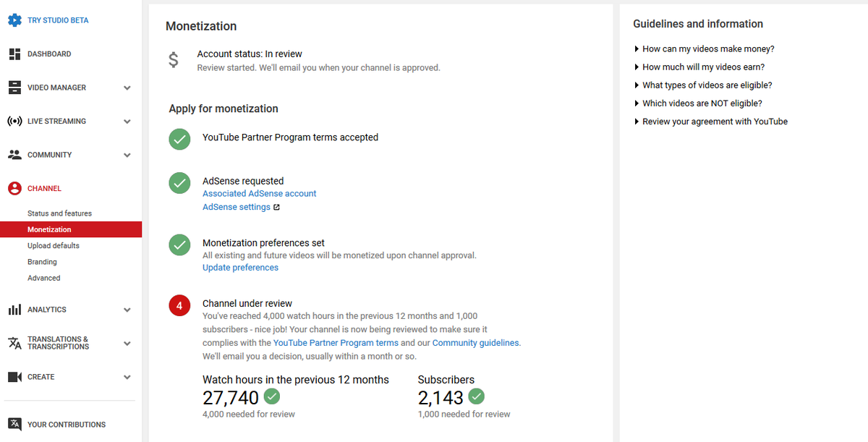Open Branding settings
The height and width of the screenshot is (442, 868).
[x=42, y=262]
